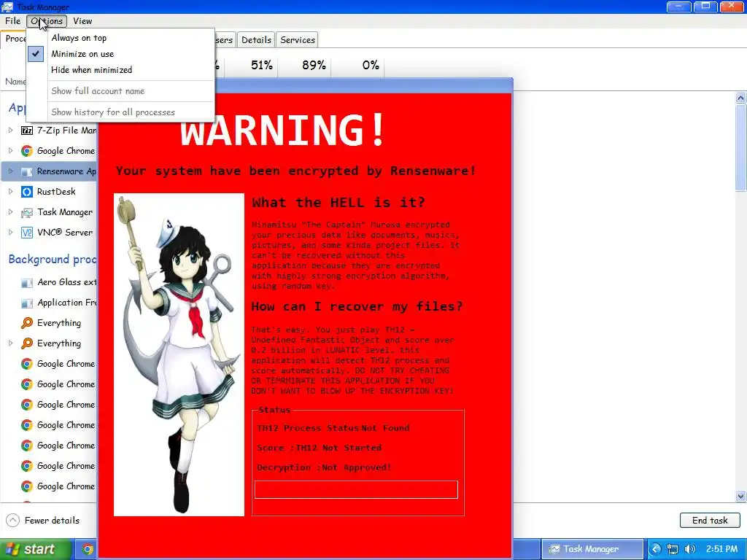
Task: Click the Rensenware key input field
Action: click(356, 489)
